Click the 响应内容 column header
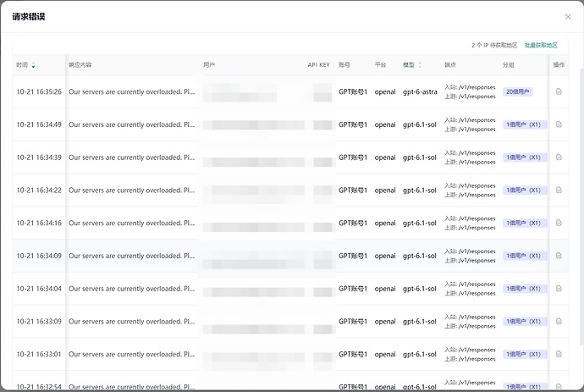584x392 pixels. [x=80, y=65]
